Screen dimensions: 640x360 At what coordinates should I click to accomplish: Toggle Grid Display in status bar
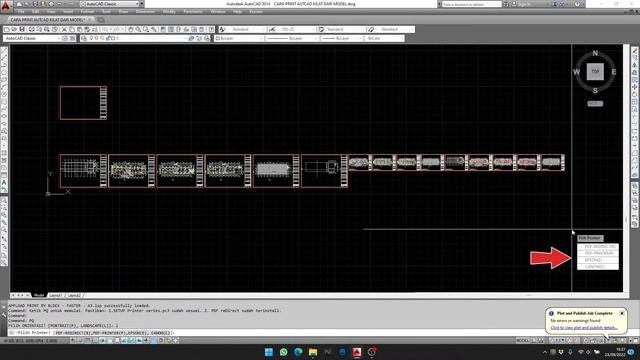[87, 340]
